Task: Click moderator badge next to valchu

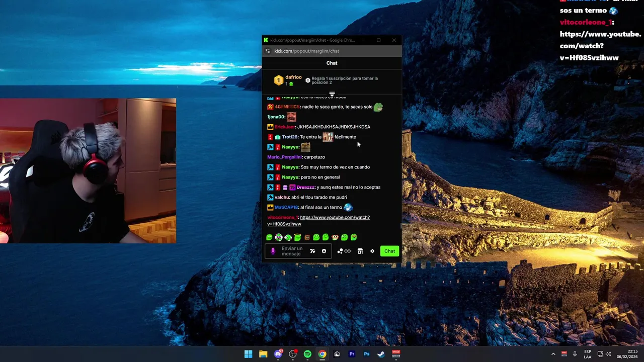Action: tap(270, 197)
